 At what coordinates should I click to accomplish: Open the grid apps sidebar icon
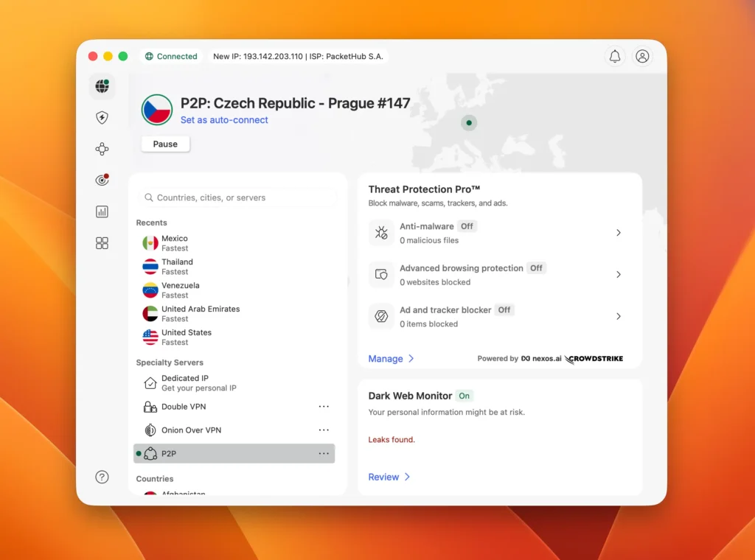pyautogui.click(x=102, y=243)
